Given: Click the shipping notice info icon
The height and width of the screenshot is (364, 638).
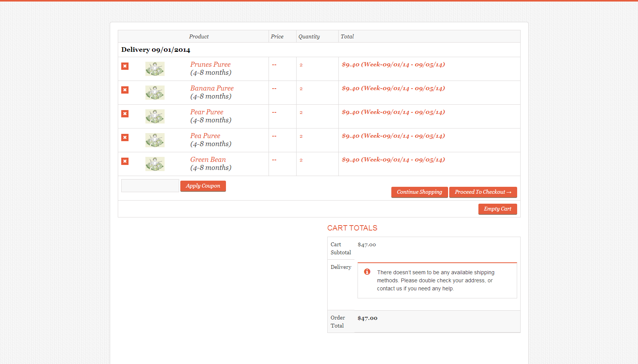Looking at the screenshot, I should [x=367, y=272].
